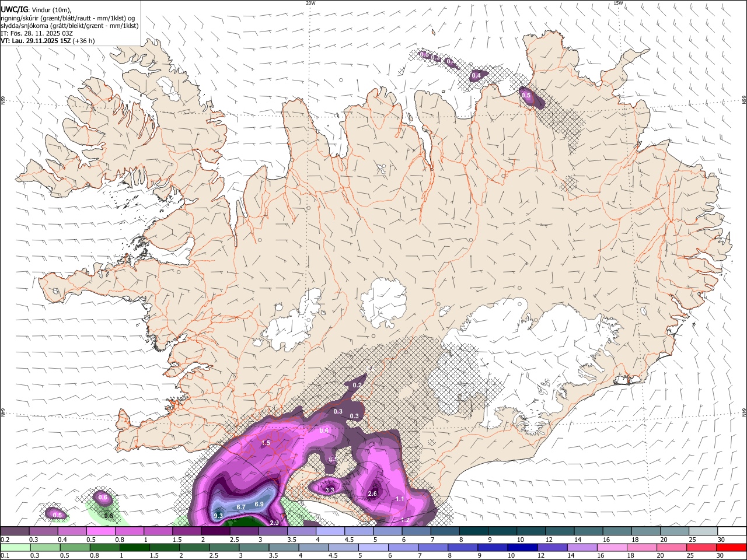Click the '20W' longitude label at the top
The height and width of the screenshot is (560, 747).
[x=310, y=3]
